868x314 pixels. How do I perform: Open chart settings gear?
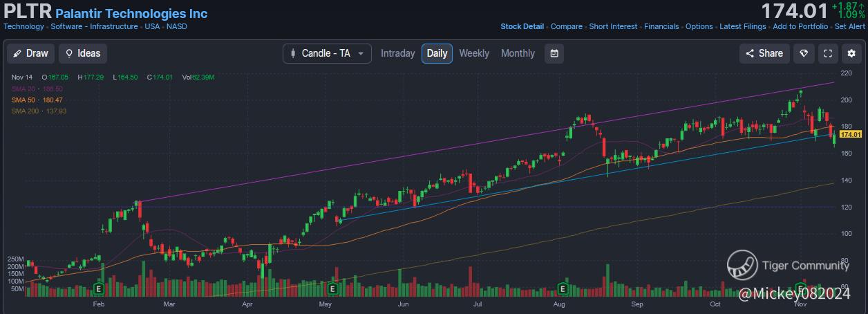[x=850, y=53]
